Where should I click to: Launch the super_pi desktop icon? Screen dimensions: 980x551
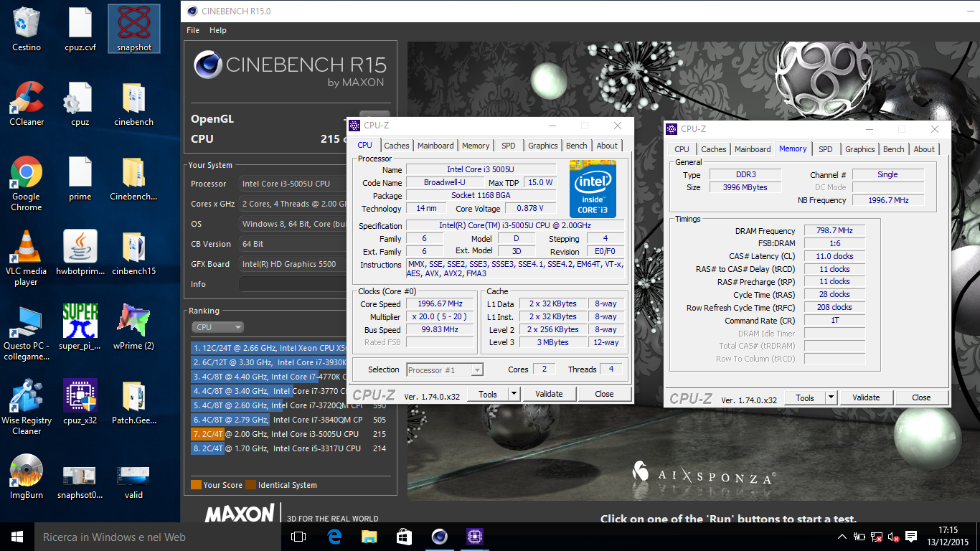(80, 329)
